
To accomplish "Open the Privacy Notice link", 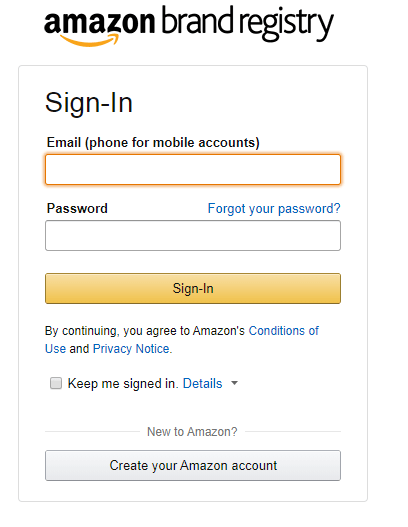I will coord(131,349).
